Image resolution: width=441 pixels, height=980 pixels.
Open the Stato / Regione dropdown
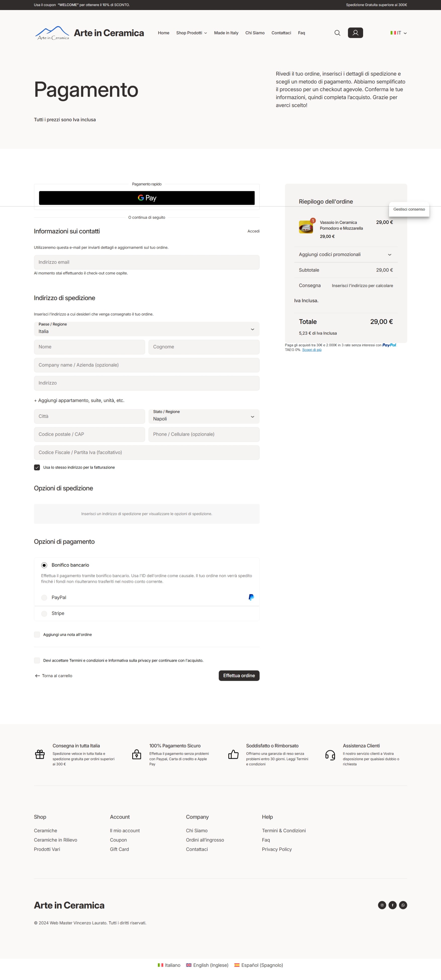(204, 416)
